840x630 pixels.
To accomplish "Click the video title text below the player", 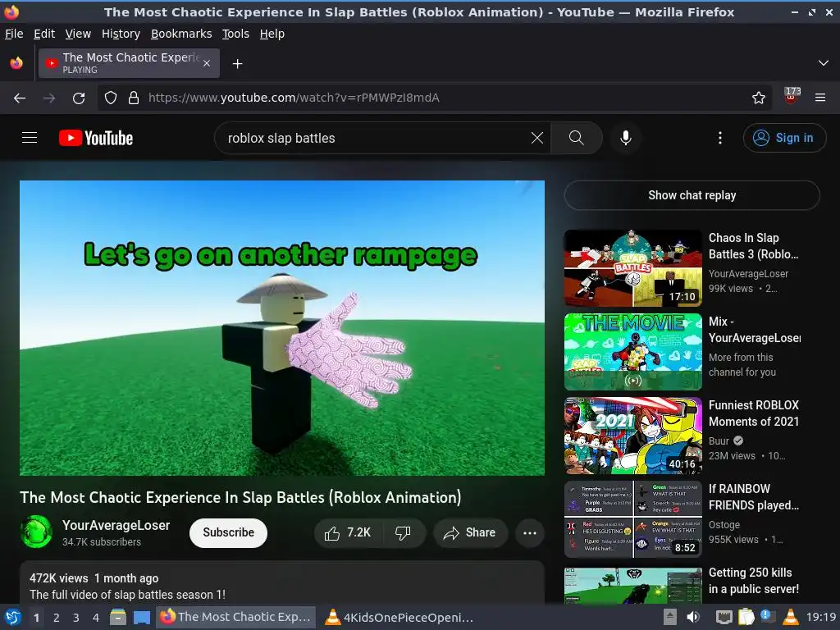I will coord(240,498).
